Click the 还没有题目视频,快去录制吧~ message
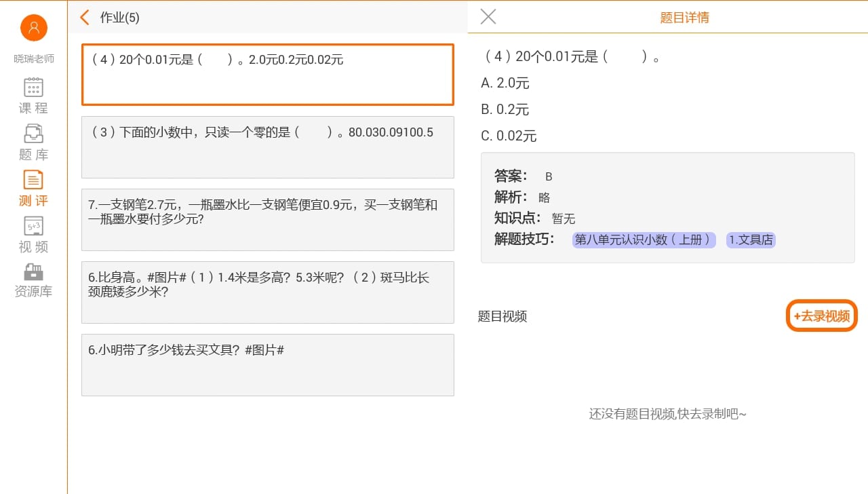This screenshot has height=494, width=868. (x=668, y=414)
